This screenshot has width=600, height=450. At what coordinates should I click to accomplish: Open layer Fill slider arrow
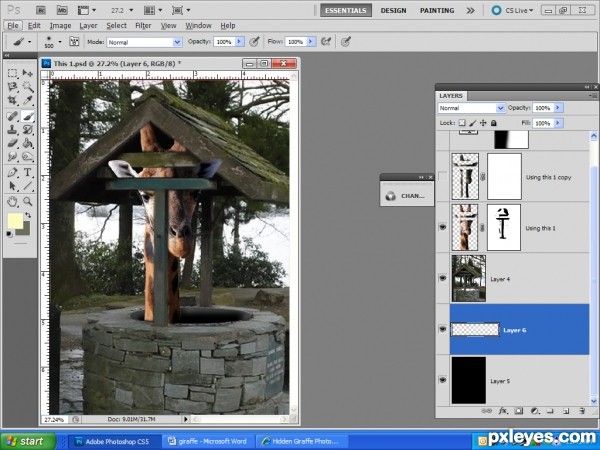click(x=558, y=123)
